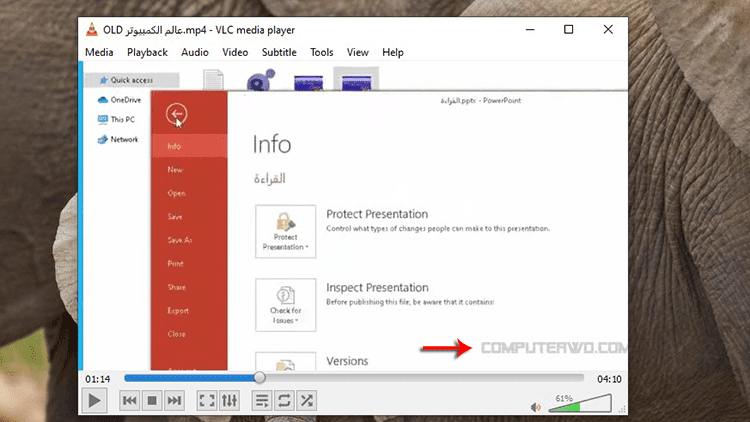
Task: Show extended settings equalizer icon
Action: 230,400
